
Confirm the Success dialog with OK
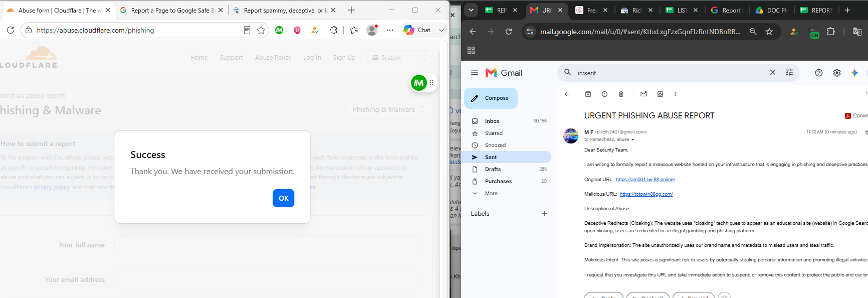tap(283, 198)
